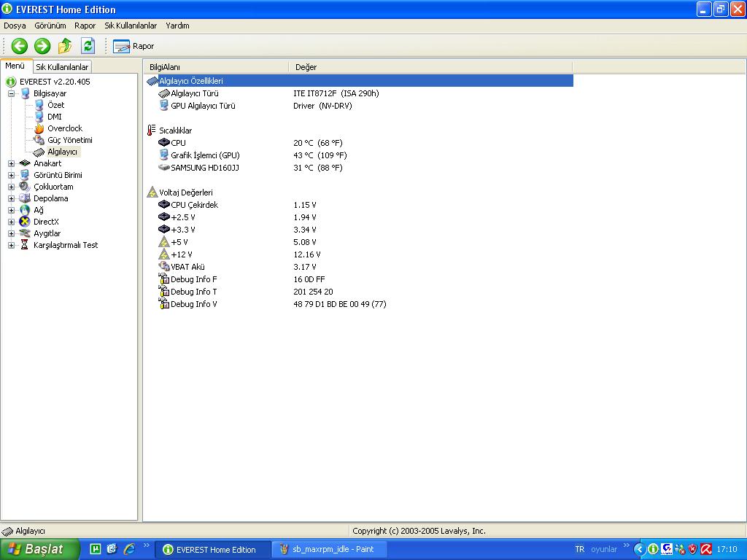
Task: Expand the Depolama tree node
Action: [x=11, y=198]
